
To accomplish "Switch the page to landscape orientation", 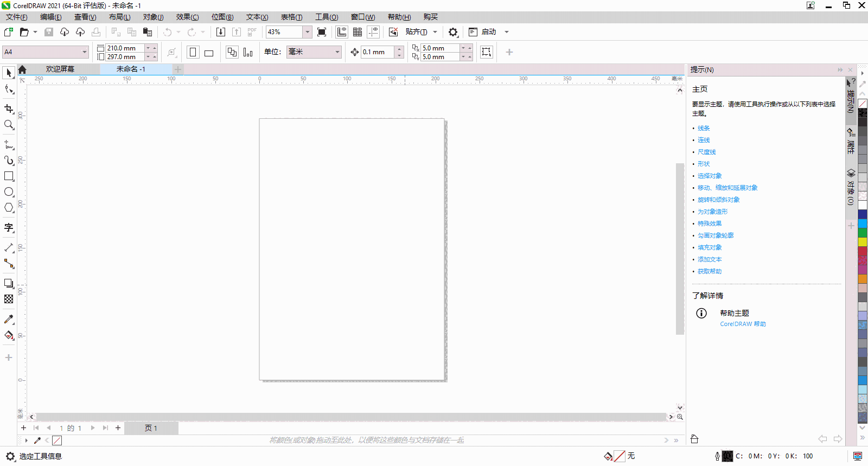I will pos(209,53).
